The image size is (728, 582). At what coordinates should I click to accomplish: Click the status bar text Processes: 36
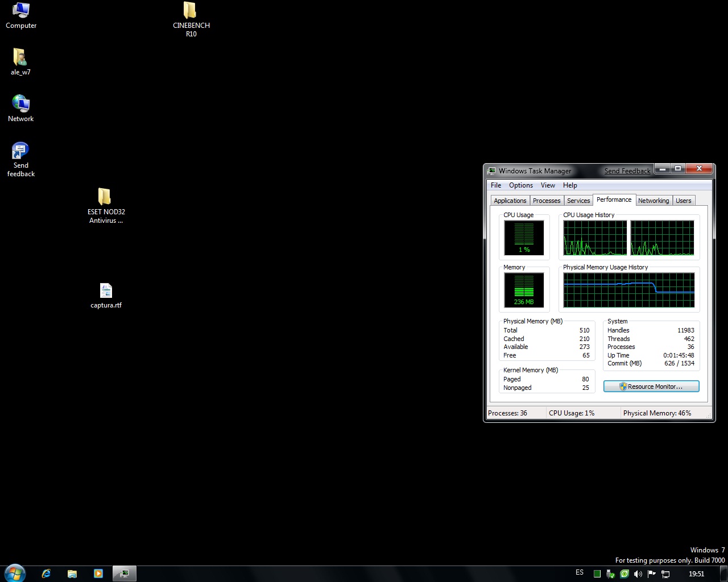(508, 413)
